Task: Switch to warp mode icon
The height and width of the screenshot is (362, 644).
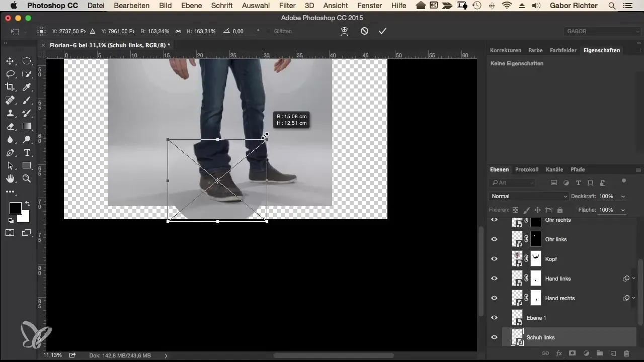Action: (345, 31)
